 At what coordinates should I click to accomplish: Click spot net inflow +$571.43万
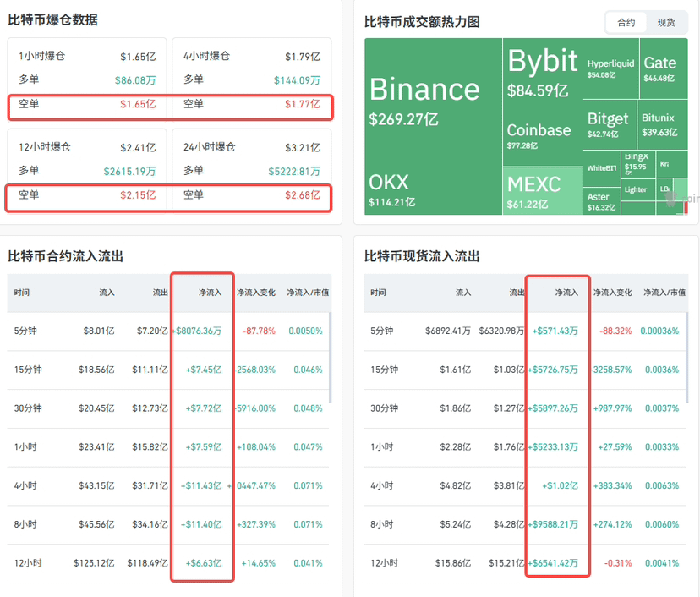click(555, 331)
